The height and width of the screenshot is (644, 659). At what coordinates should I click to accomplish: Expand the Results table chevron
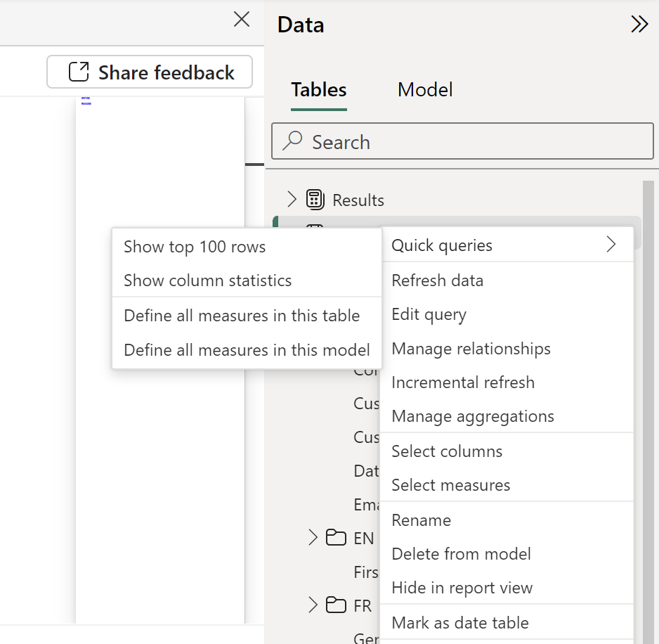pos(292,200)
